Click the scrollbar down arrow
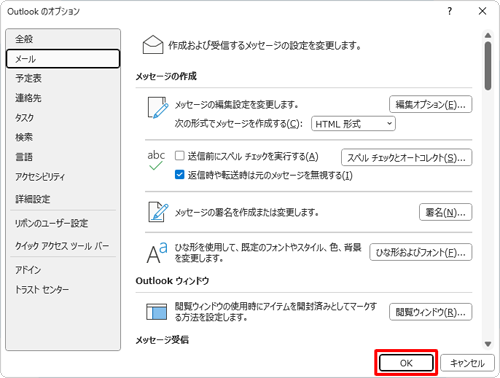 coord(488,344)
